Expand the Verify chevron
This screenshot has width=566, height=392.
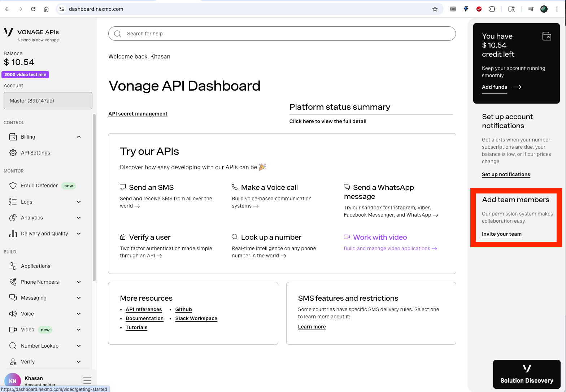79,362
